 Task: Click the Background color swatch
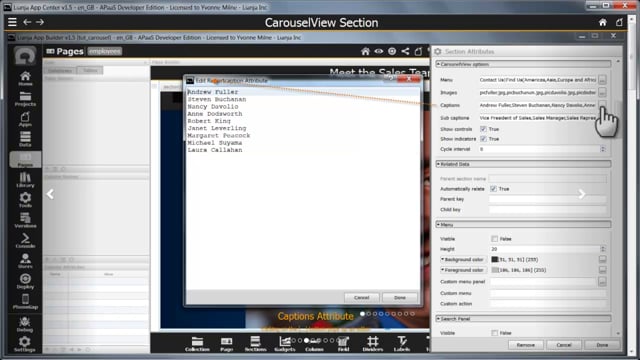pos(495,260)
